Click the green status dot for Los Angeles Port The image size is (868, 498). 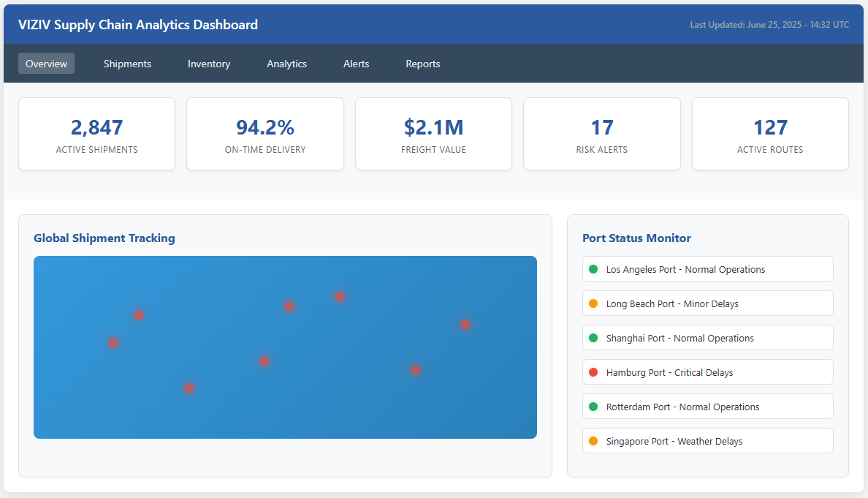click(x=593, y=269)
